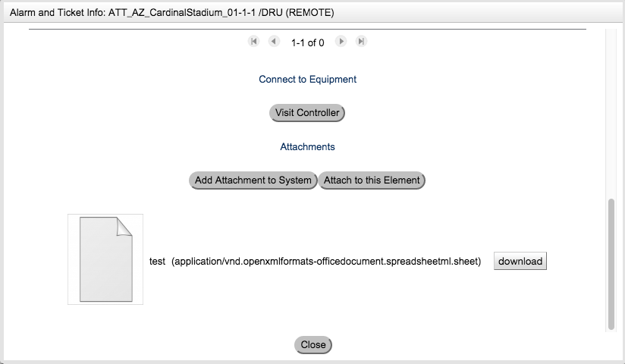The width and height of the screenshot is (625, 364).
Task: Click the spreadsheetml.sheet MIME type text
Action: tap(326, 261)
